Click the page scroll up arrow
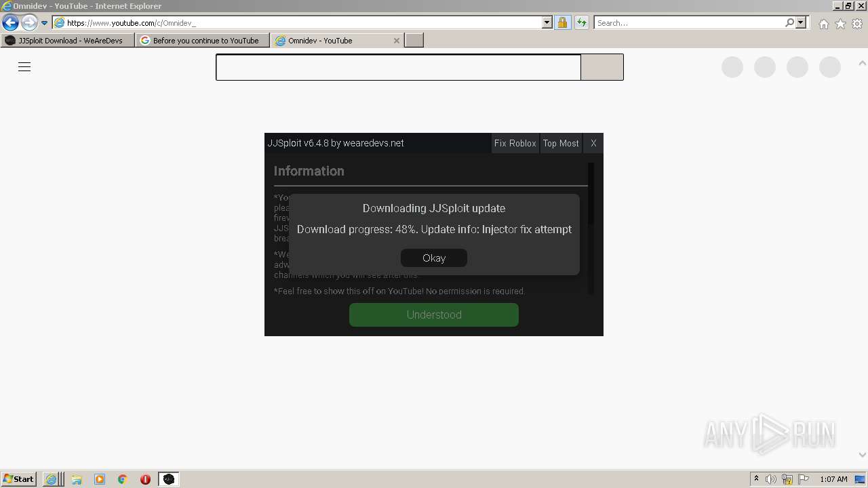Screen dimensions: 868x488 pos(863,64)
